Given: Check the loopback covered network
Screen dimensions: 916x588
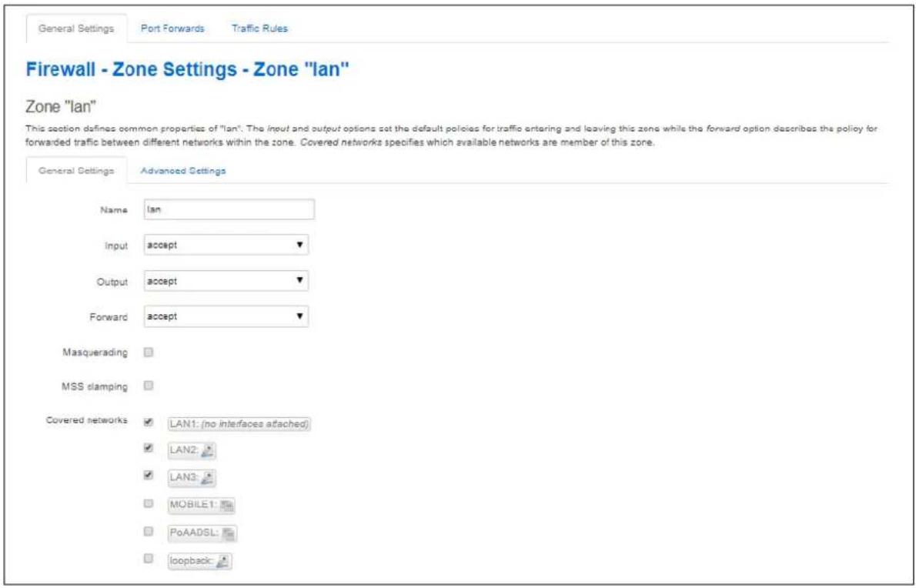Looking at the screenshot, I should pos(149,558).
